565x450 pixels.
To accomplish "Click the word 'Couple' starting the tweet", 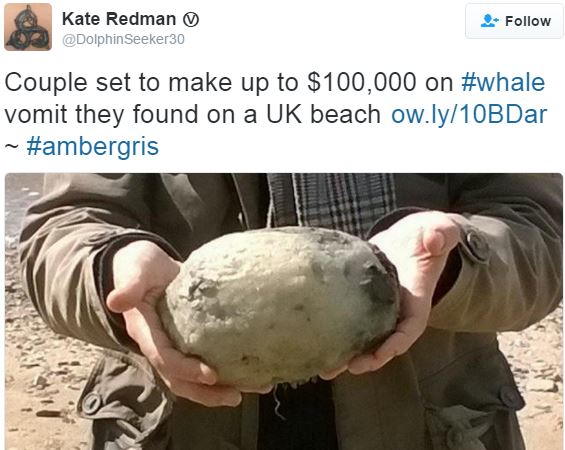I will [x=46, y=83].
